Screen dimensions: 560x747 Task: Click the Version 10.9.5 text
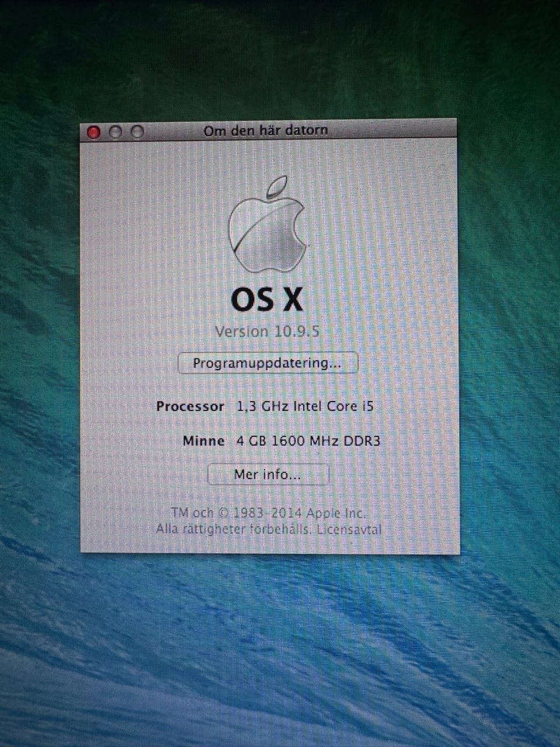tap(267, 331)
